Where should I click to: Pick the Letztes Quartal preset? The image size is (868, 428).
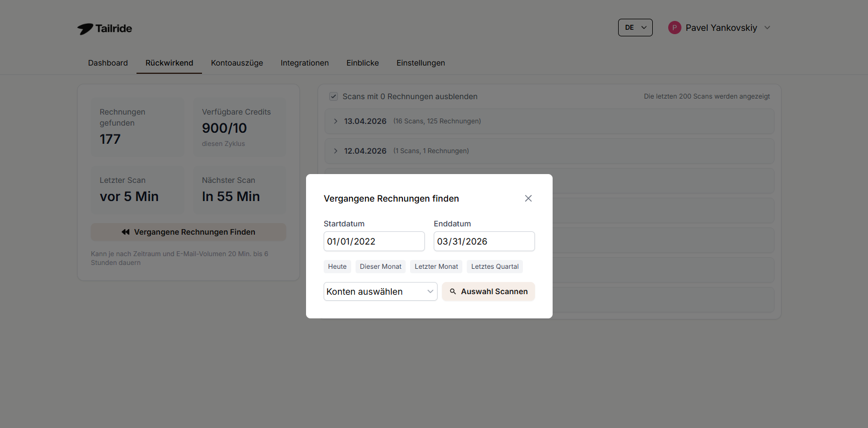click(495, 267)
